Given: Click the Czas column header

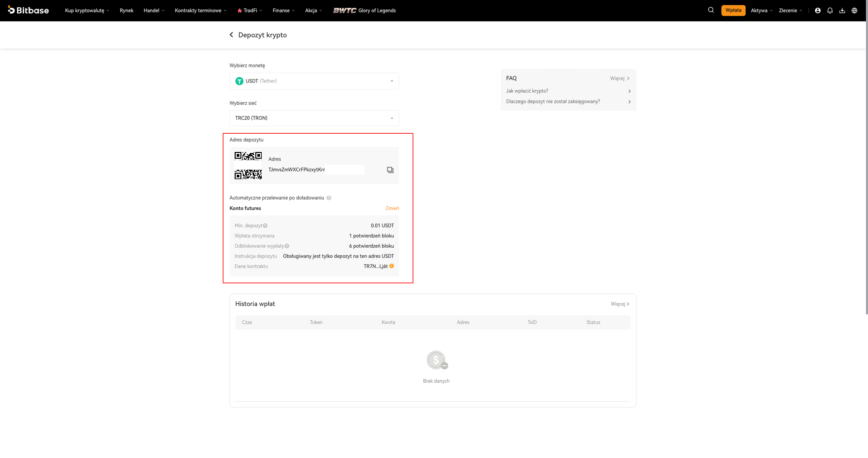Looking at the screenshot, I should (x=247, y=322).
